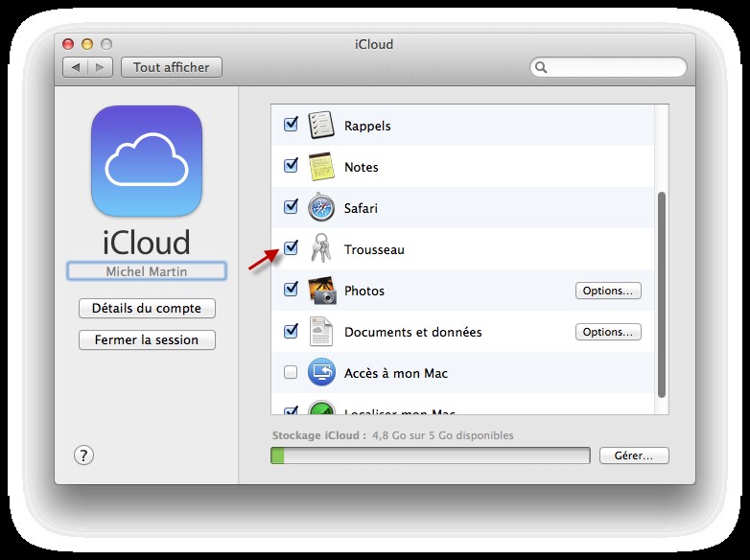Disable the Safari sync checkbox
This screenshot has height=560, width=750.
[x=292, y=208]
